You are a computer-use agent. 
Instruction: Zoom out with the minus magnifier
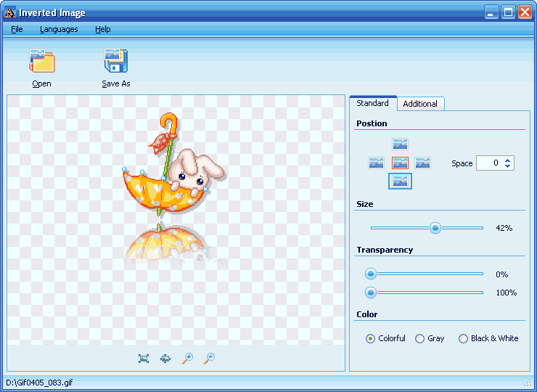(x=209, y=358)
